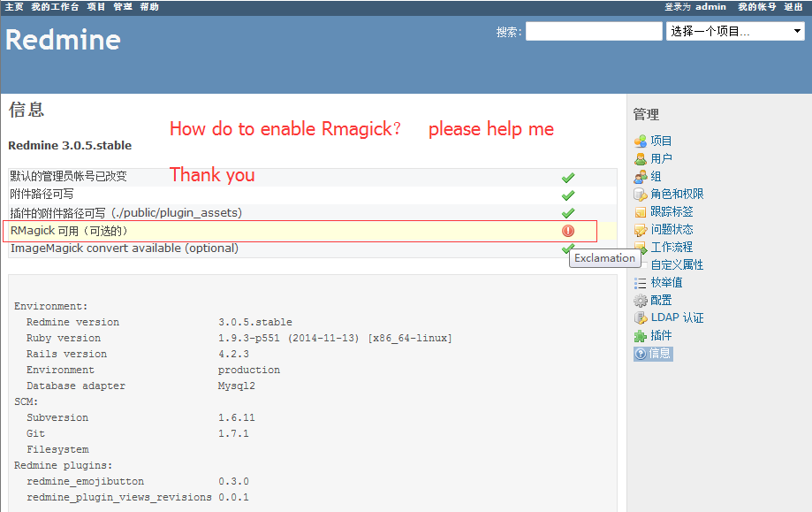The image size is (812, 512).
Task: Click 'Database adapter' line
Action: tap(140, 386)
